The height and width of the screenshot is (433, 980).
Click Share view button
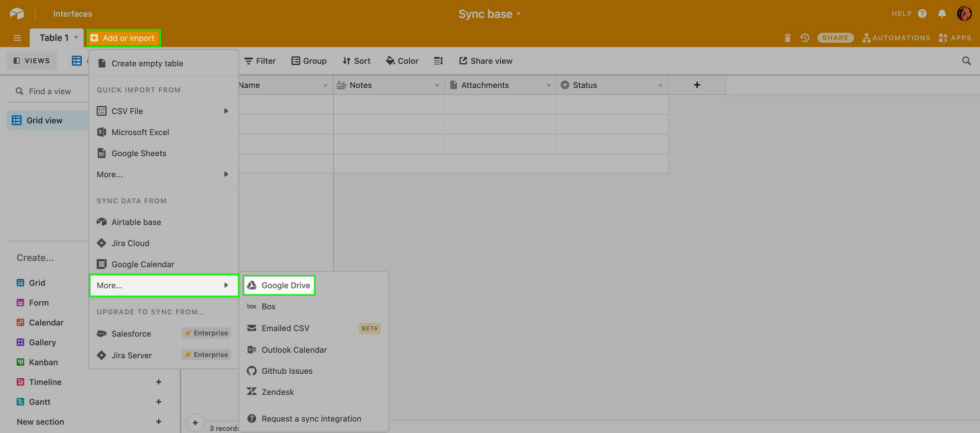(486, 61)
